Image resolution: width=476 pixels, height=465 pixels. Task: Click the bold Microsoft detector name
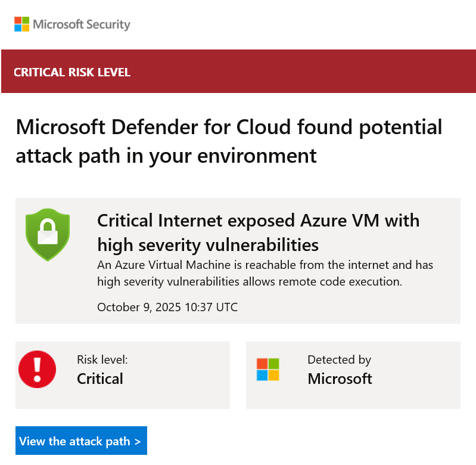pyautogui.click(x=340, y=379)
